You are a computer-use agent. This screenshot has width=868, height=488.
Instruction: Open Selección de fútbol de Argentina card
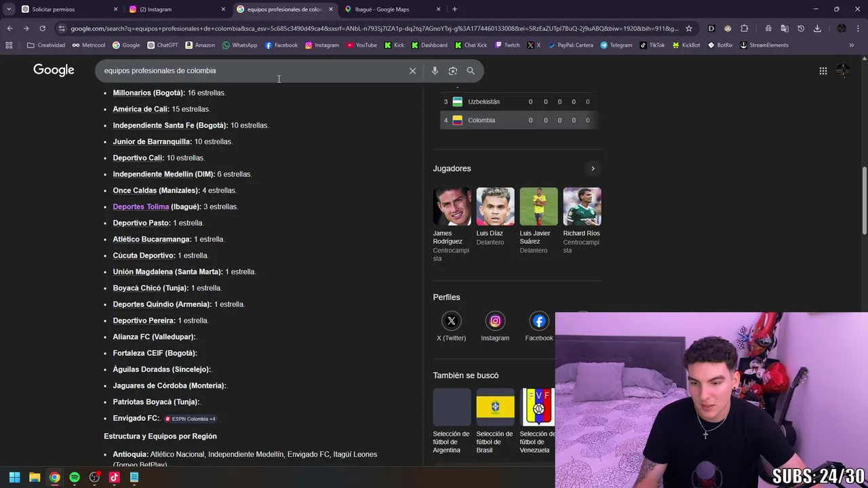(x=452, y=421)
